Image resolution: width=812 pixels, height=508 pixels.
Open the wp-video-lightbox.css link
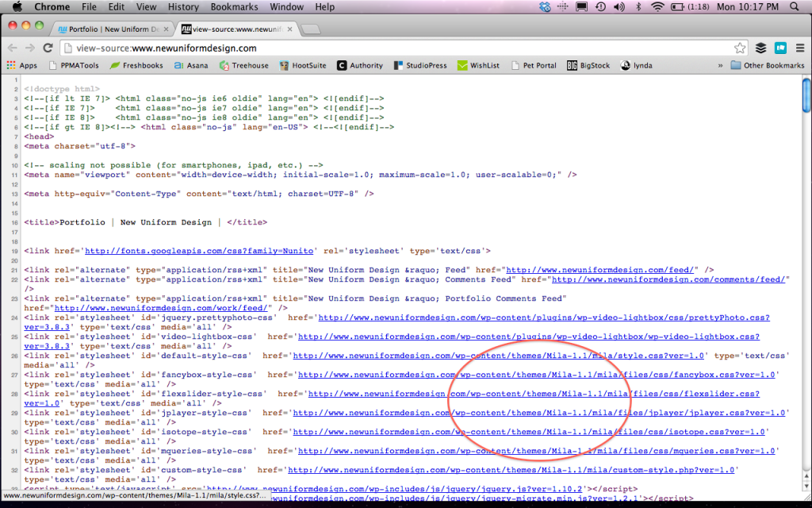pyautogui.click(x=529, y=337)
